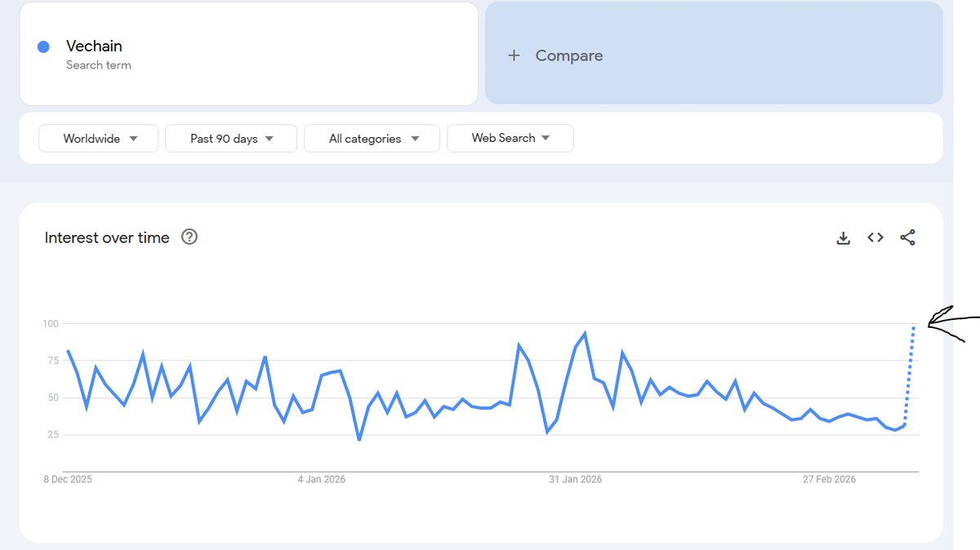Expand the All categories dropdown
Viewport: 980px width, 550px height.
pyautogui.click(x=372, y=139)
